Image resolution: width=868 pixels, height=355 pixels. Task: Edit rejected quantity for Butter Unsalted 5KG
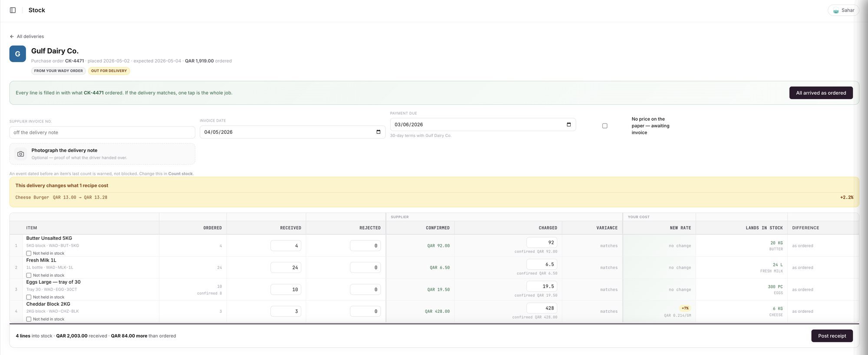(365, 246)
